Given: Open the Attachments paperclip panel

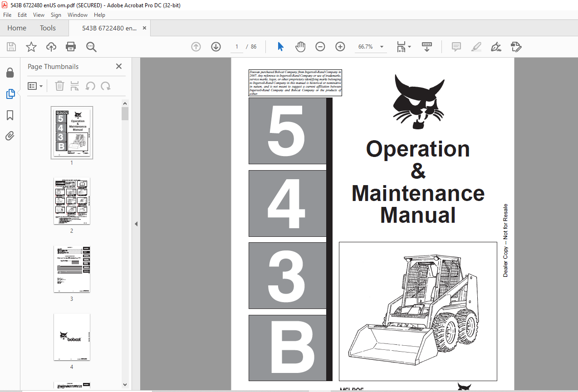Looking at the screenshot, I should coord(10,136).
